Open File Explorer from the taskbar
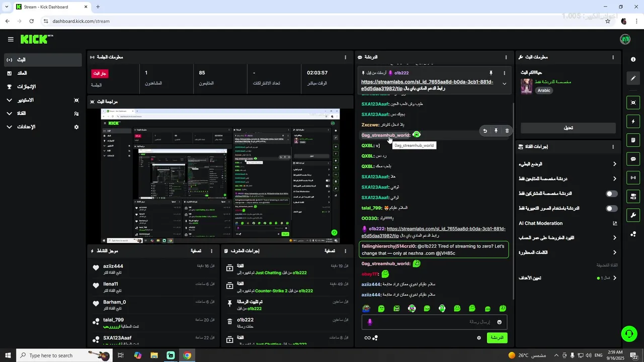This screenshot has height=362, width=644. (x=154, y=355)
